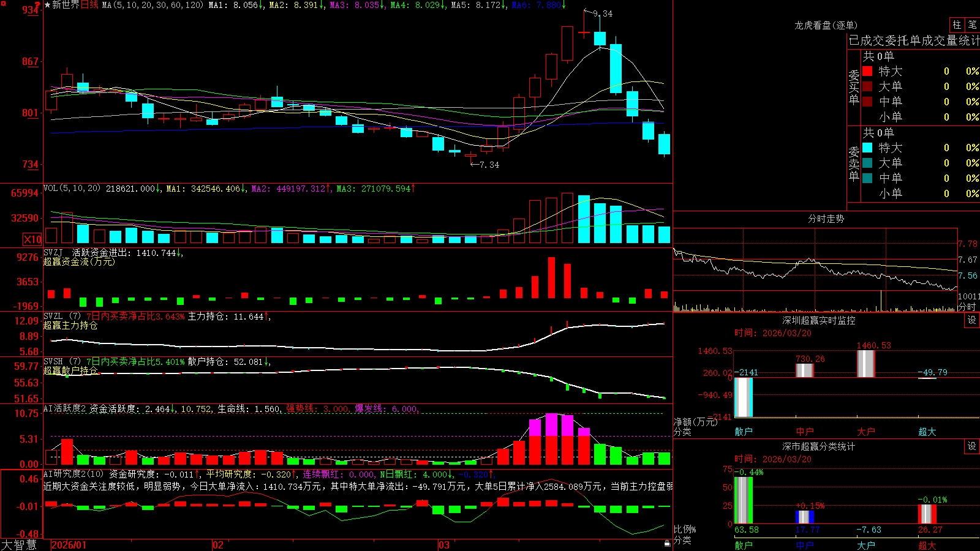Open 设 settings for 深圳超赢实时监控
The width and height of the screenshot is (980, 551).
[x=972, y=320]
